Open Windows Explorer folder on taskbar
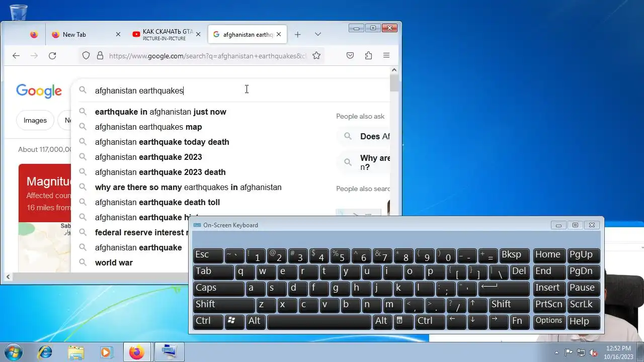Viewport: 644px width, 362px height. [75, 352]
